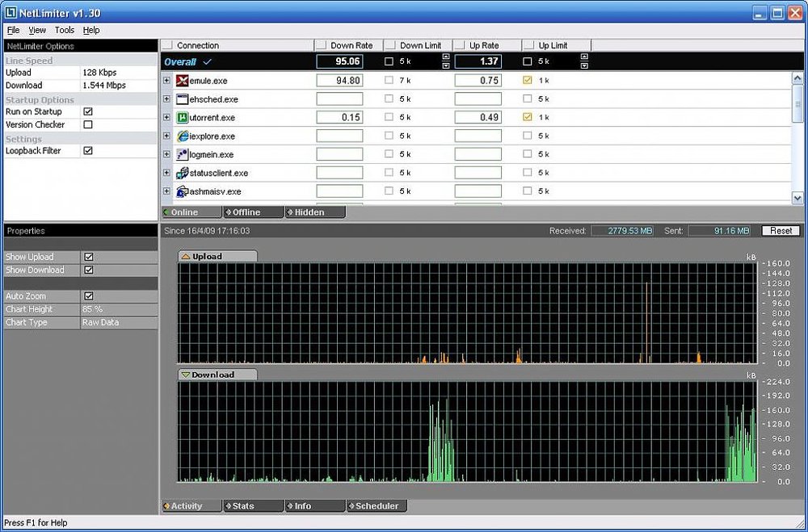Image resolution: width=808 pixels, height=532 pixels.
Task: Expand the emule.exe connection tree
Action: click(x=166, y=81)
